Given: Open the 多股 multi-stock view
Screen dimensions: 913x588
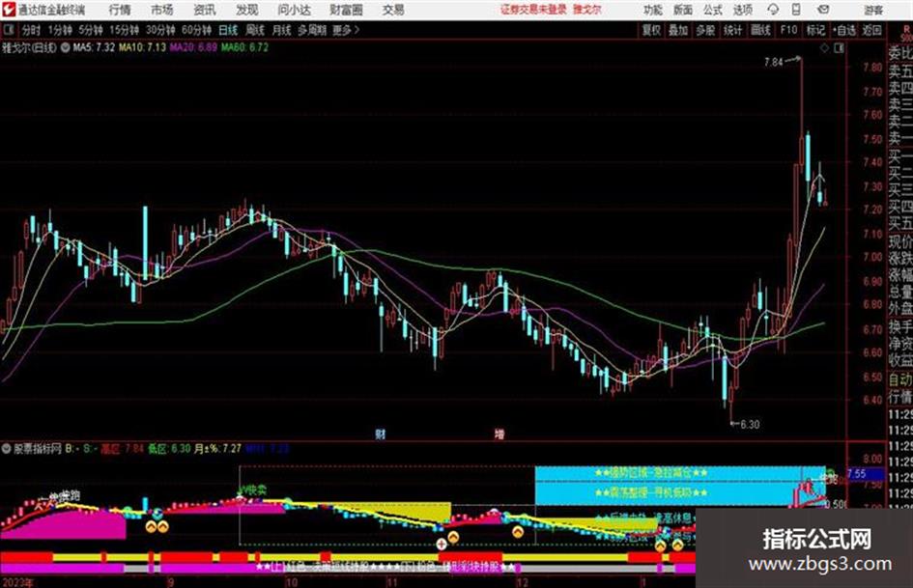Looking at the screenshot, I should (x=705, y=30).
